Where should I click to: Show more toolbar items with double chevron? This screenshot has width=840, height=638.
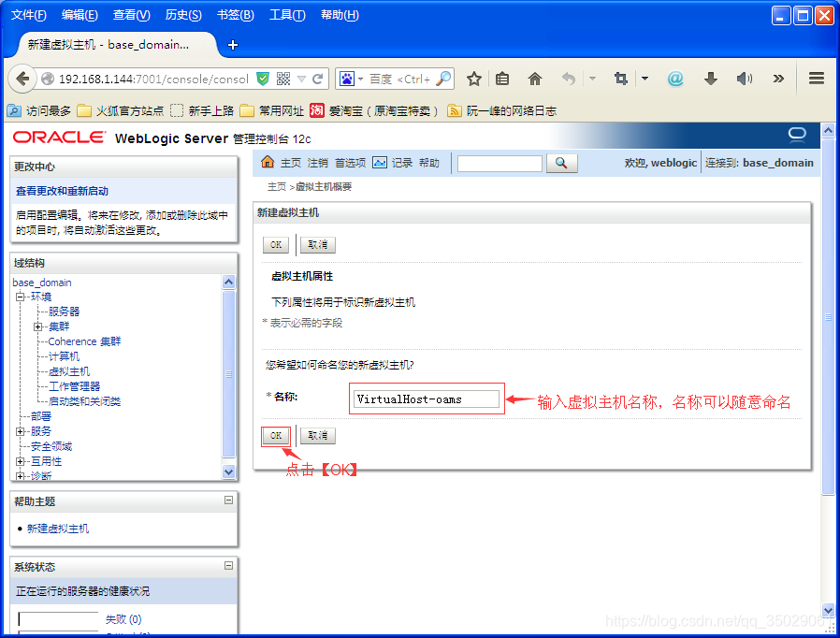[x=778, y=79]
